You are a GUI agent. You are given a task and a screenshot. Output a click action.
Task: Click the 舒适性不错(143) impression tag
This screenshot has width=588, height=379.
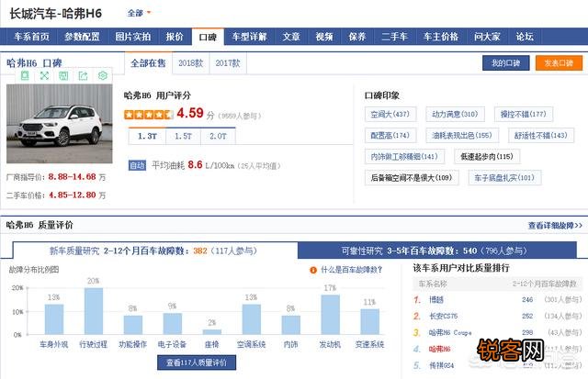pyautogui.click(x=541, y=135)
